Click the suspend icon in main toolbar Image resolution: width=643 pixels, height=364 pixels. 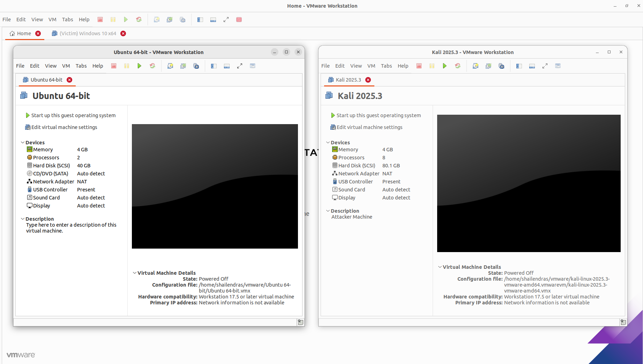pos(113,20)
